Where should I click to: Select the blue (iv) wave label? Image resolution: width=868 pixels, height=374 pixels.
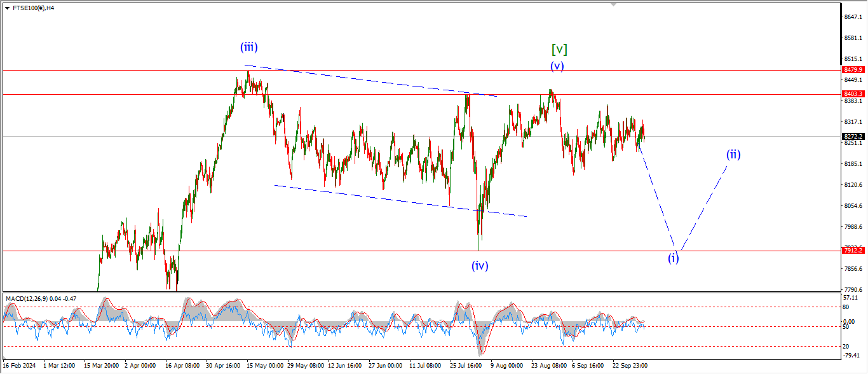[480, 266]
